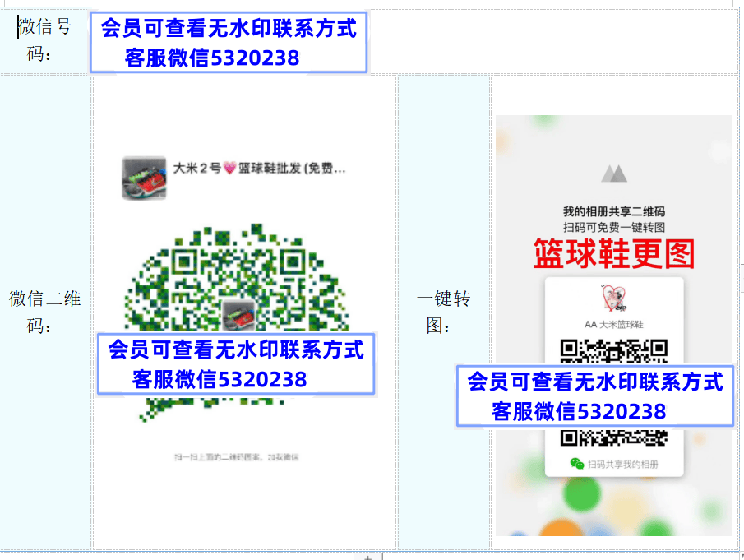This screenshot has width=744, height=560.
Task: Click the gray mountain logo icon
Action: (x=614, y=174)
